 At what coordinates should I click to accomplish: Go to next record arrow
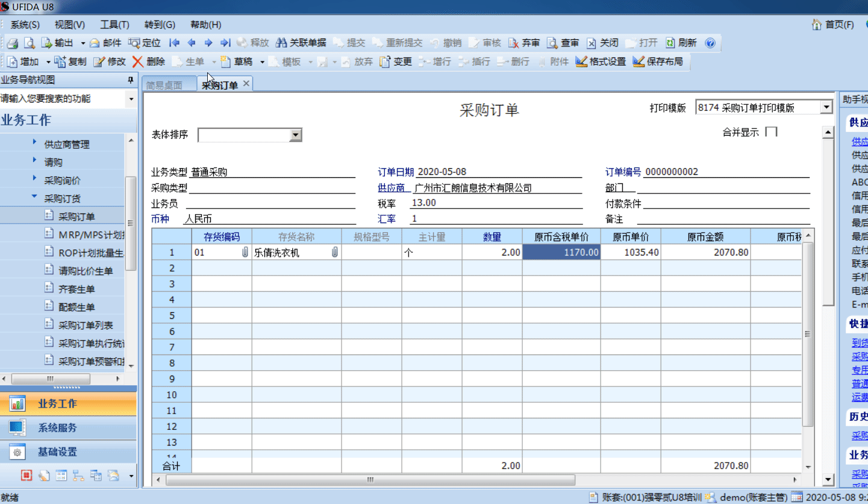click(x=208, y=43)
